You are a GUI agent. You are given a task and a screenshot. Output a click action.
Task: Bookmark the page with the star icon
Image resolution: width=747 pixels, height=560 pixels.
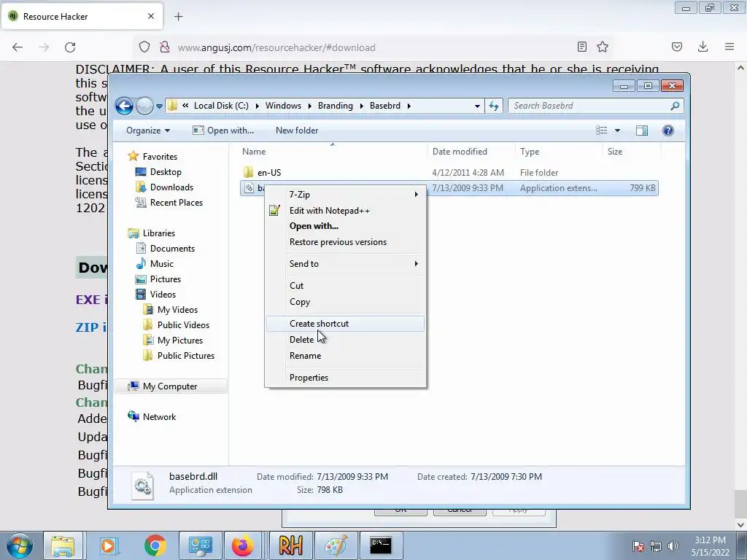[602, 47]
